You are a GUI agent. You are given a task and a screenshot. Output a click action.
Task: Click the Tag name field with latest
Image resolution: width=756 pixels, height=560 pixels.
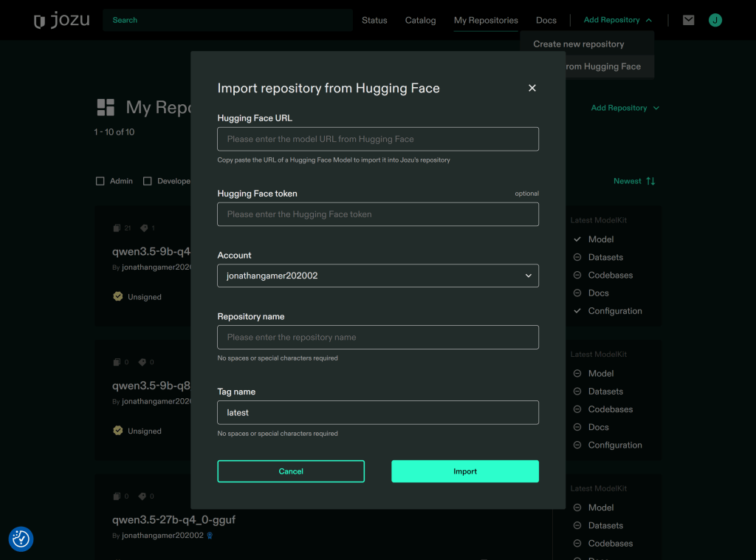[378, 412]
